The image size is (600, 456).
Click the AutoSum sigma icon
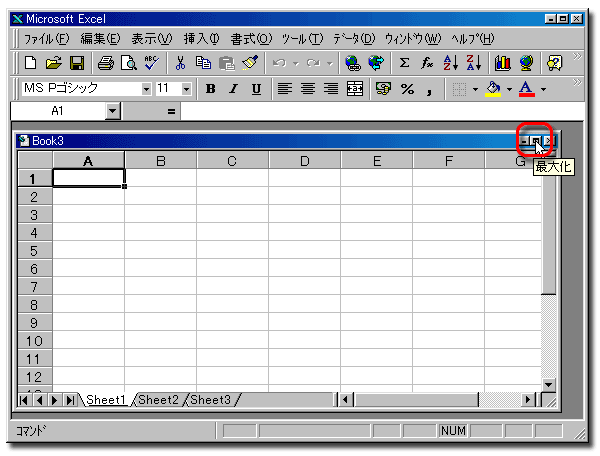pyautogui.click(x=404, y=63)
